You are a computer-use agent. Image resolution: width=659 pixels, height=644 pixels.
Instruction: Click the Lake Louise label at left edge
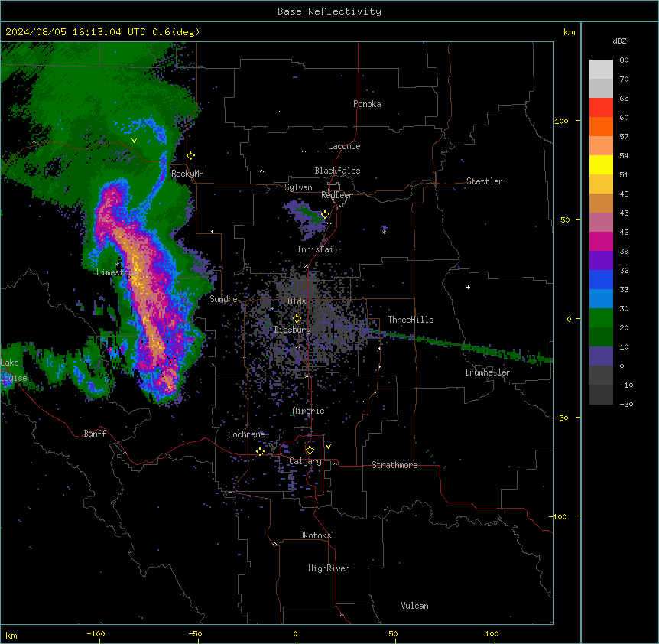point(14,370)
